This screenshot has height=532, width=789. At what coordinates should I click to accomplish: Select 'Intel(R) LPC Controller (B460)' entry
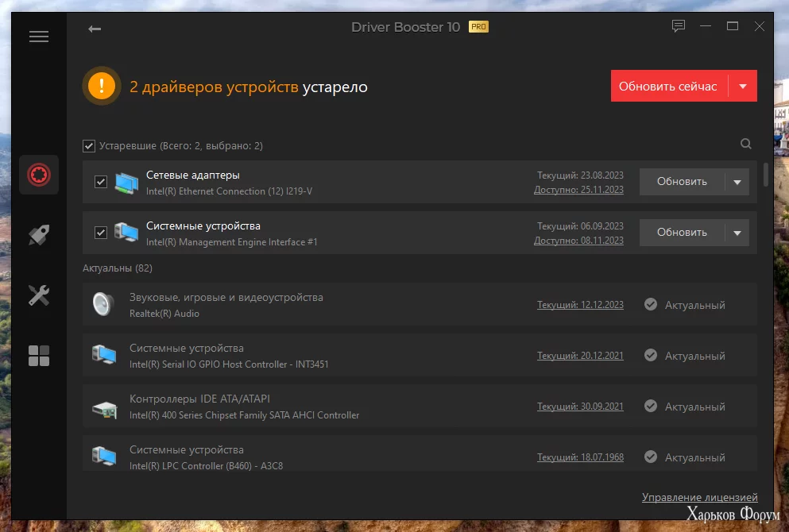tap(207, 465)
